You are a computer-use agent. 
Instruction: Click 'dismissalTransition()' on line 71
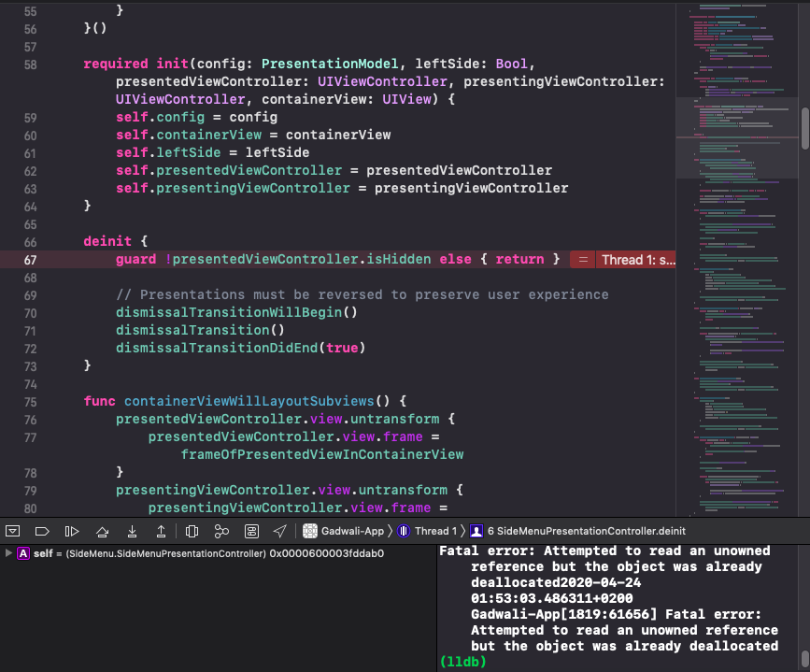200,330
